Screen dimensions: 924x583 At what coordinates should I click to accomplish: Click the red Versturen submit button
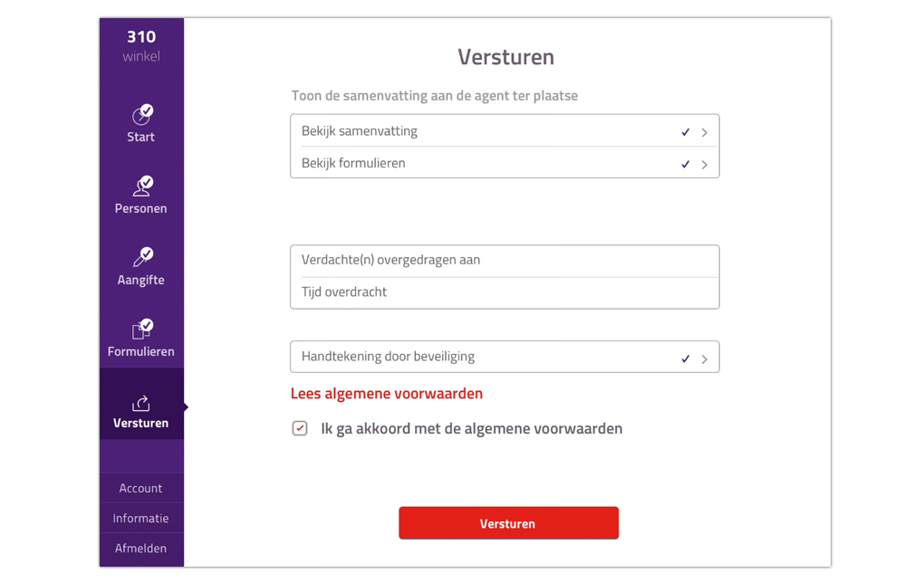pos(508,523)
